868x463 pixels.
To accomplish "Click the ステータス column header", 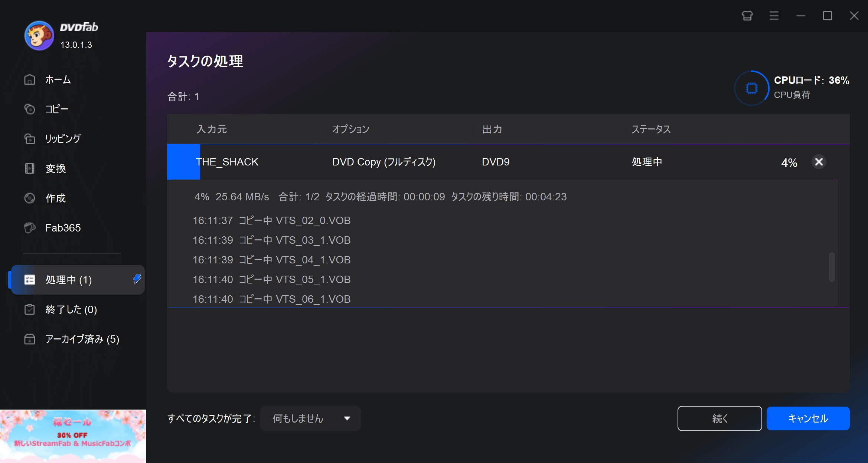I will pos(651,129).
